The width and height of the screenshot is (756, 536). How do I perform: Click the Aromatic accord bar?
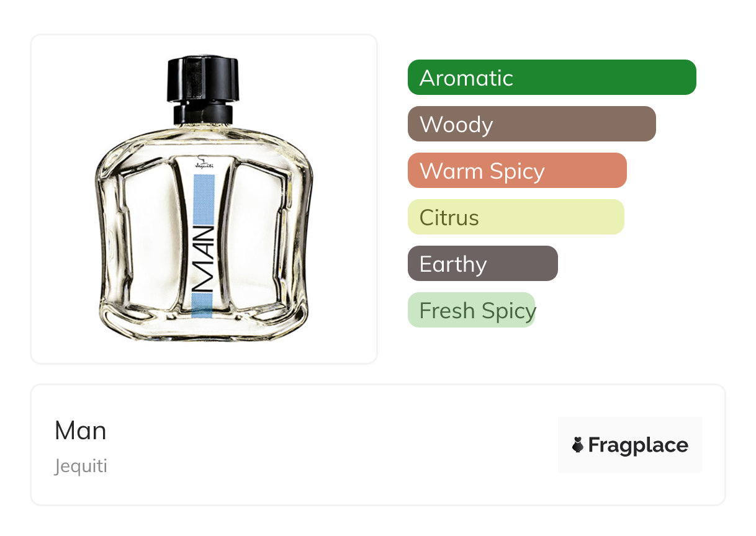[x=552, y=78]
